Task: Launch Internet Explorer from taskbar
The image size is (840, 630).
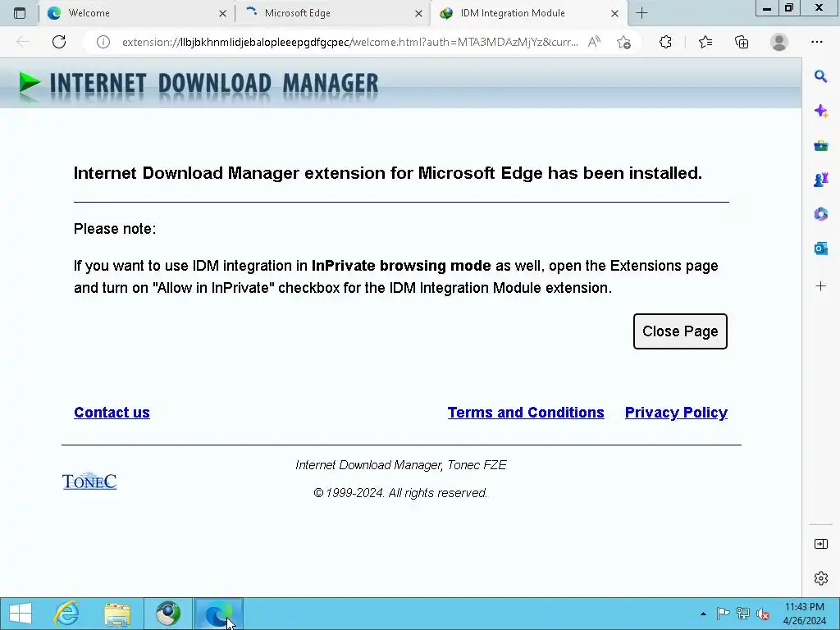Action: [x=67, y=614]
